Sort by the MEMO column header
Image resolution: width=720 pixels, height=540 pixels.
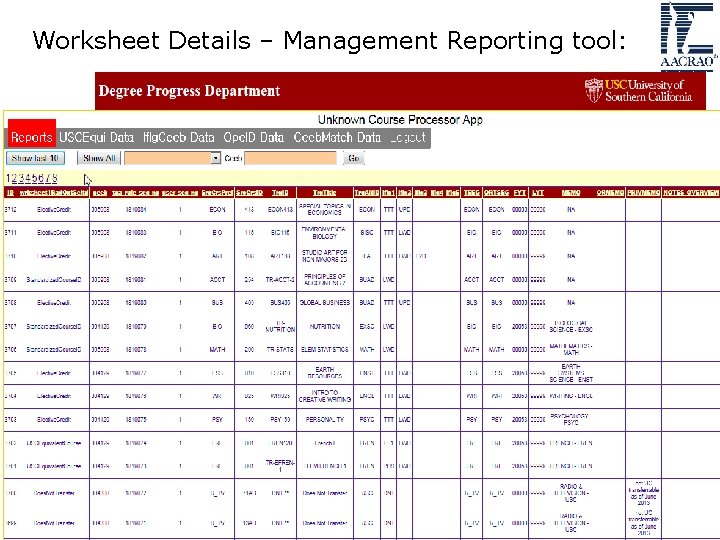571,193
